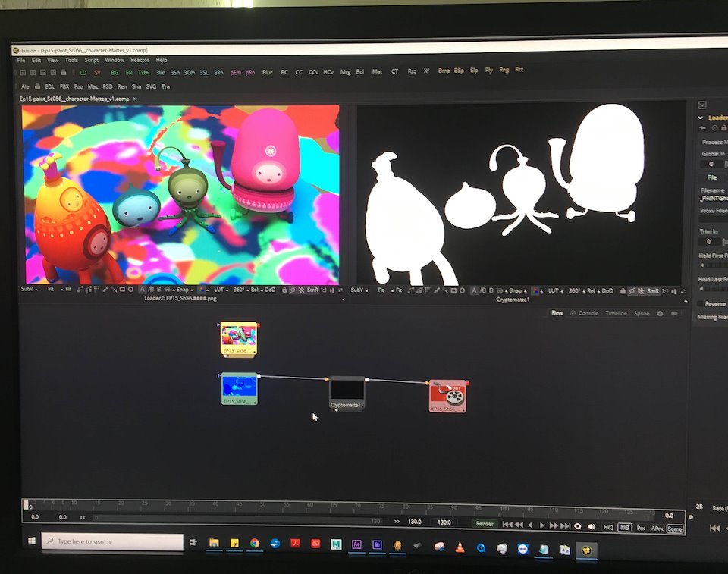Add Blur tool from toolbar
Screen dimensions: 728x574
coord(268,72)
